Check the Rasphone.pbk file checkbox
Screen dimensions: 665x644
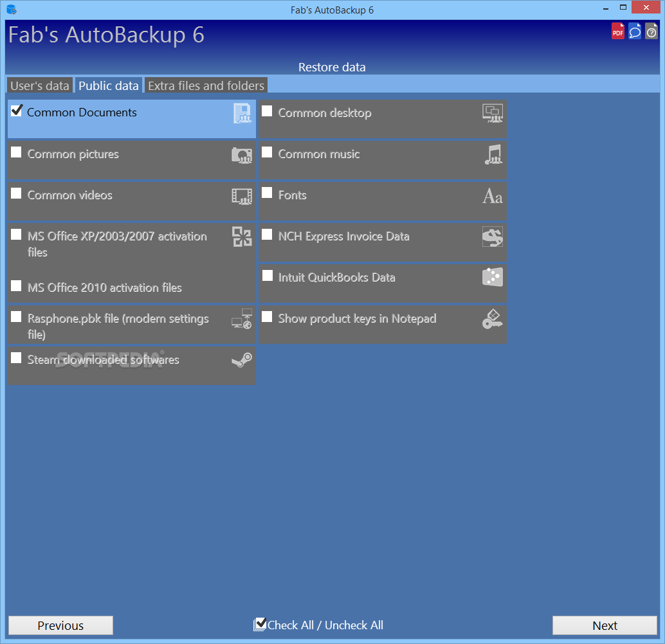click(x=16, y=317)
